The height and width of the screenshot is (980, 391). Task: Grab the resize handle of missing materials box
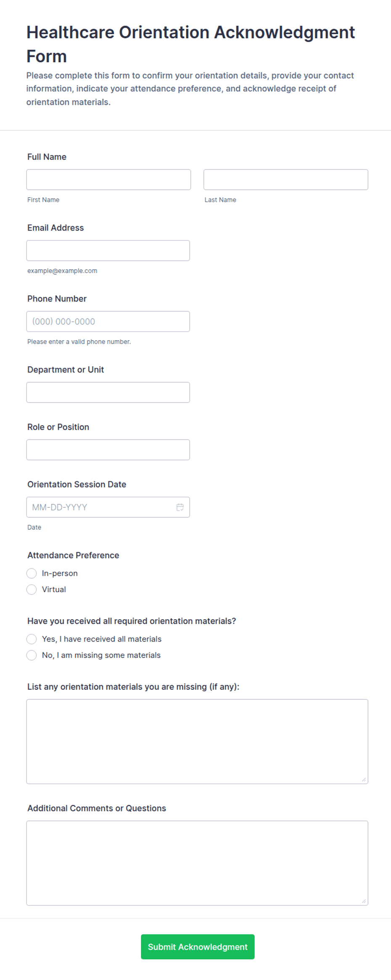(x=364, y=779)
